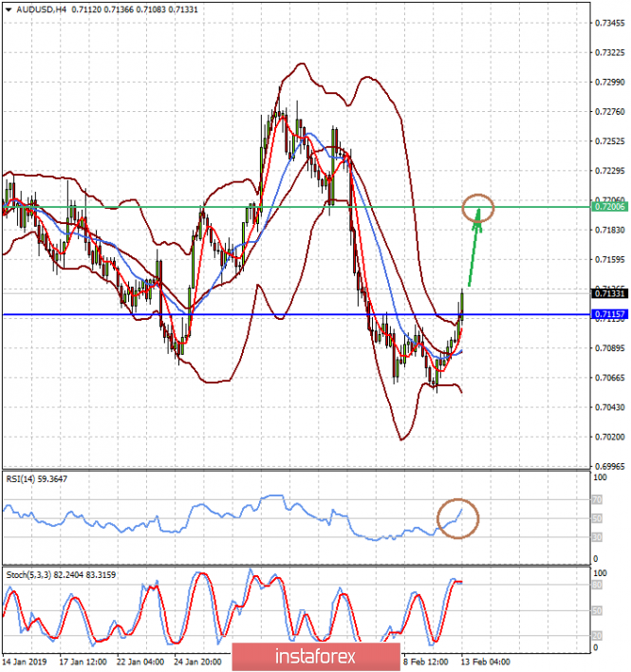Select the 0.72525 price scale value
631x672 pixels.
(x=610, y=141)
